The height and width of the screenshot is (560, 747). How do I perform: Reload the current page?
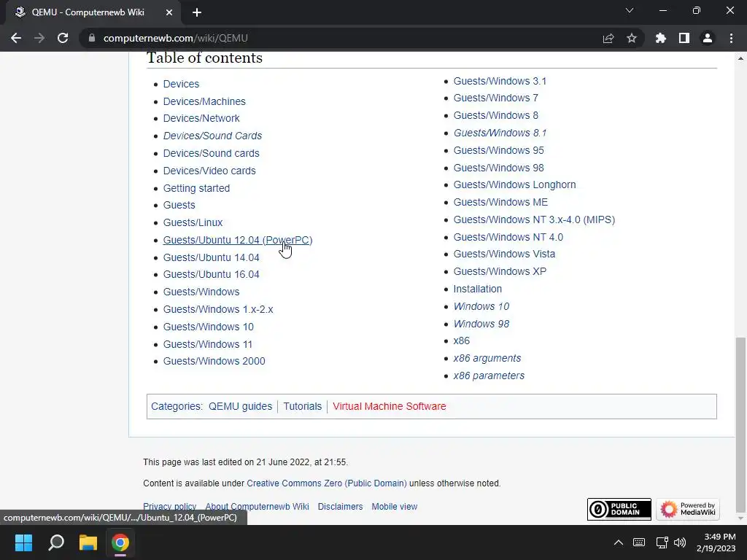click(x=63, y=38)
